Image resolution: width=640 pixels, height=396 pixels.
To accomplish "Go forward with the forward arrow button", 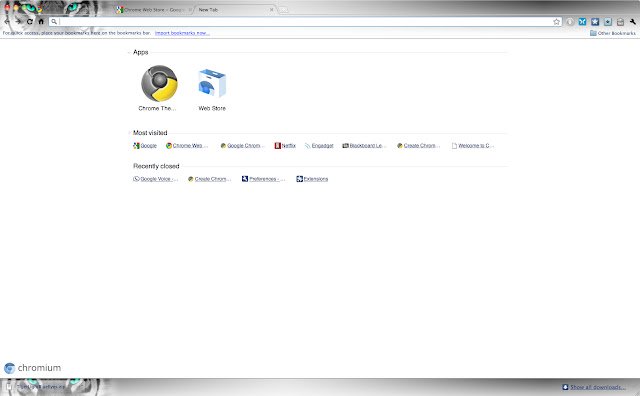I will click(18, 22).
